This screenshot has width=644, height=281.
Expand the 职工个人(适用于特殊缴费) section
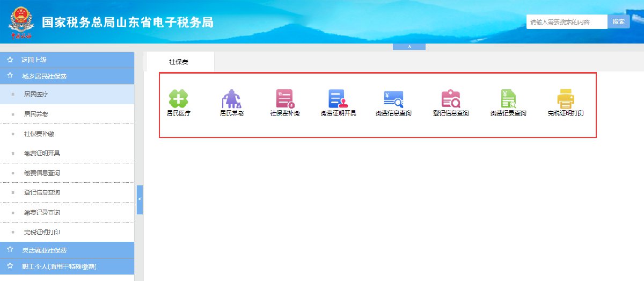click(x=67, y=266)
